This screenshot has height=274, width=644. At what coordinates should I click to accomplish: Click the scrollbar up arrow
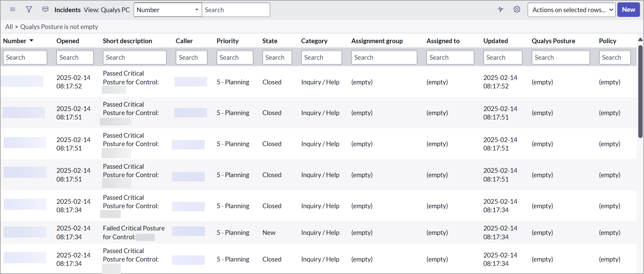(640, 40)
